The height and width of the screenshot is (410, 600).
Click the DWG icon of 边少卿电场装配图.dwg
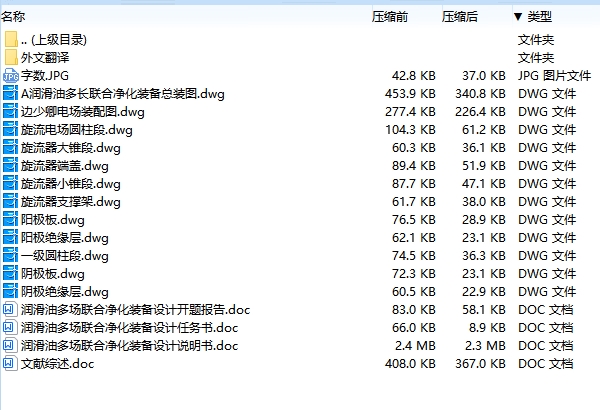click(11, 112)
